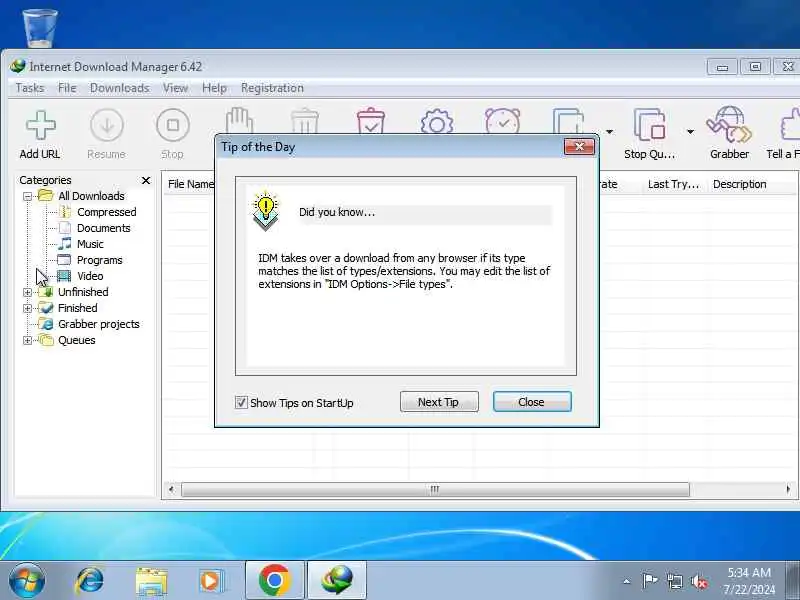
Task: Click the scrollbar left arrow
Action: [171, 489]
